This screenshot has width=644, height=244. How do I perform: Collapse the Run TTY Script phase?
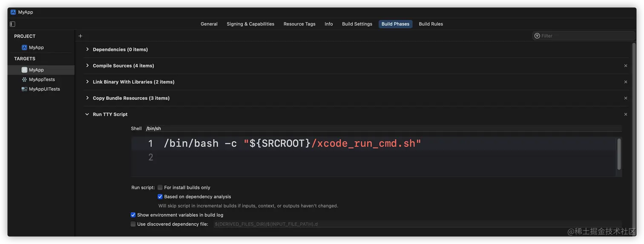tap(87, 114)
